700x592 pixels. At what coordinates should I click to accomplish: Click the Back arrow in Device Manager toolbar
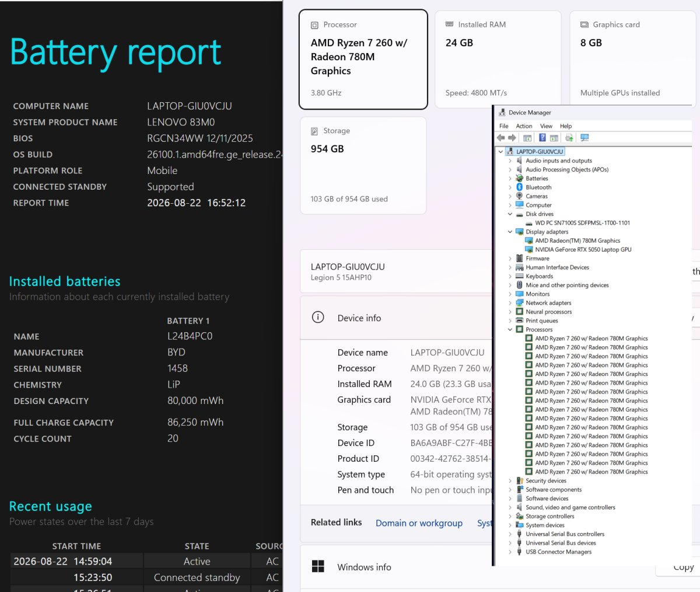click(501, 138)
